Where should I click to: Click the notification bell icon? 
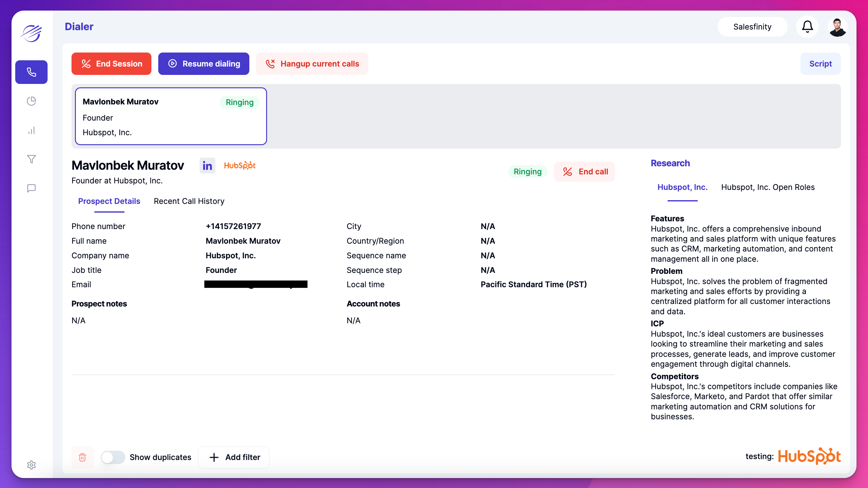pos(807,27)
